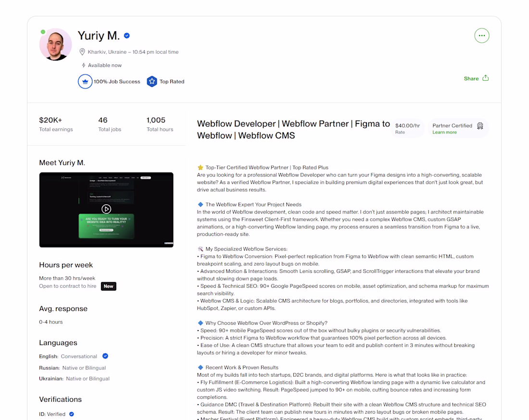Open the Learn more link under Partner Certified
The width and height of the screenshot is (529, 420).
pyautogui.click(x=444, y=132)
